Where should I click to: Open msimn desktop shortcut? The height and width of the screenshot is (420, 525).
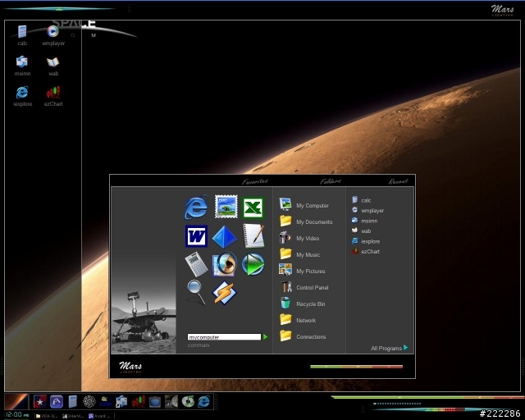tap(22, 66)
